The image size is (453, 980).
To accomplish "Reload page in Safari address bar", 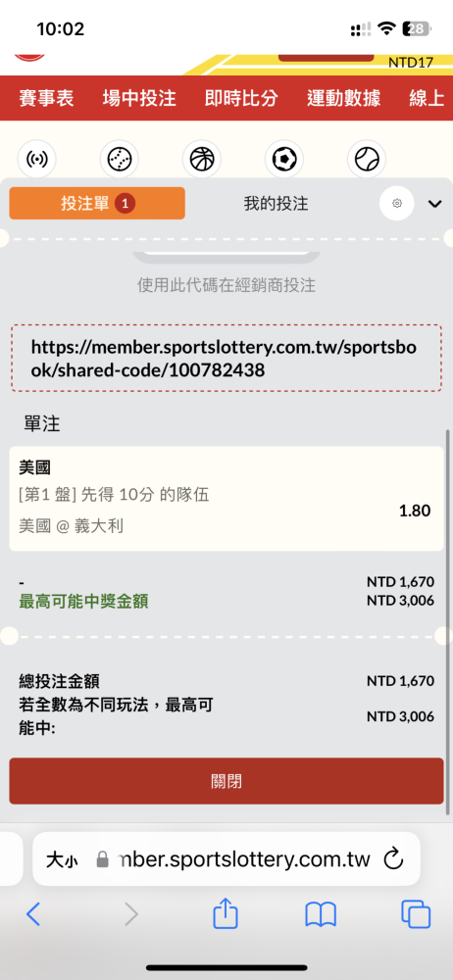I will click(393, 858).
